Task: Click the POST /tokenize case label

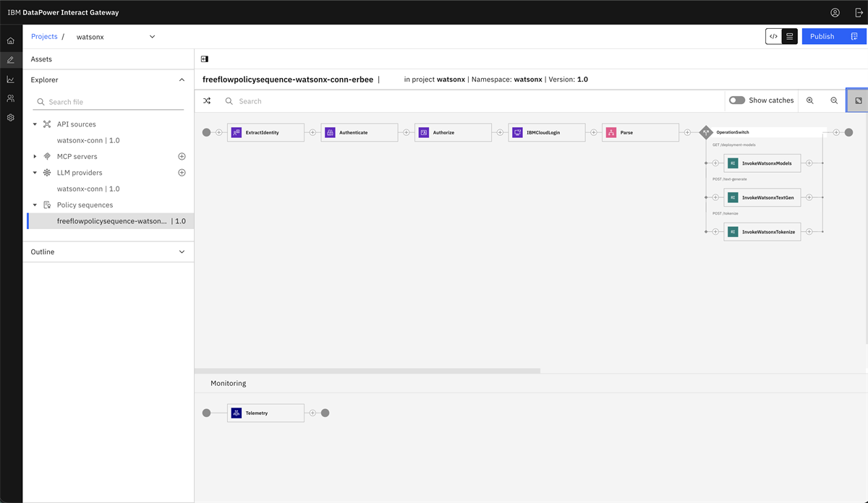Action: point(726,213)
